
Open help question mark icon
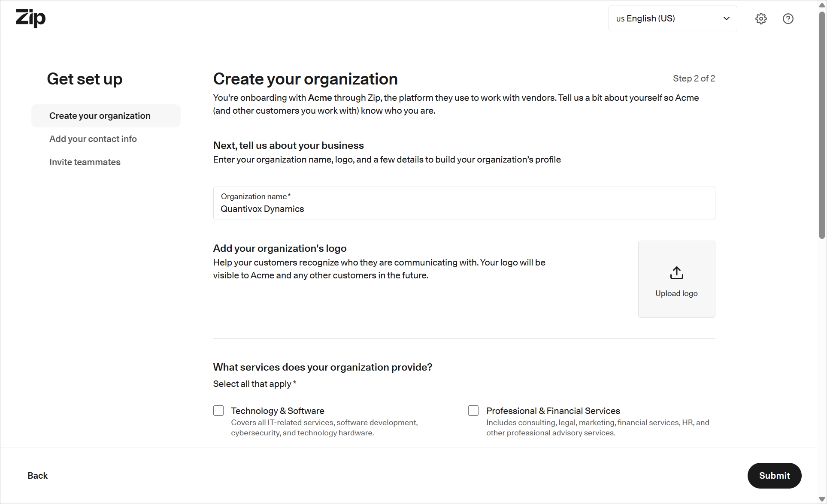tap(788, 18)
